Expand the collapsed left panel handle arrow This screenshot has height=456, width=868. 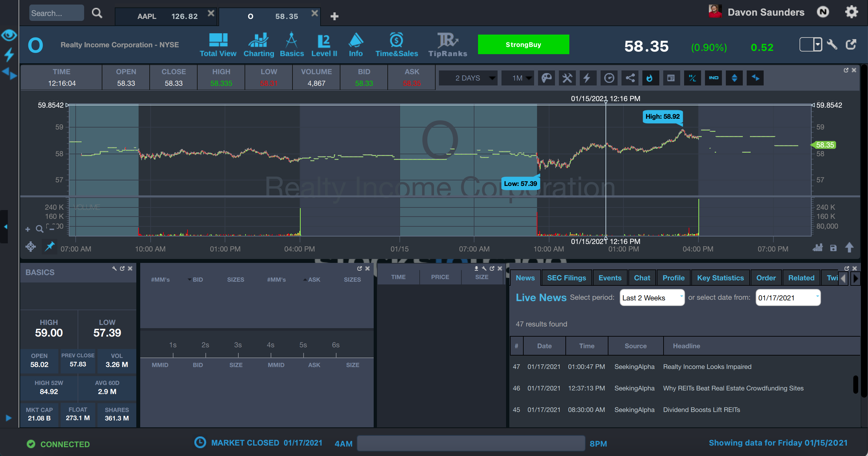[5, 227]
